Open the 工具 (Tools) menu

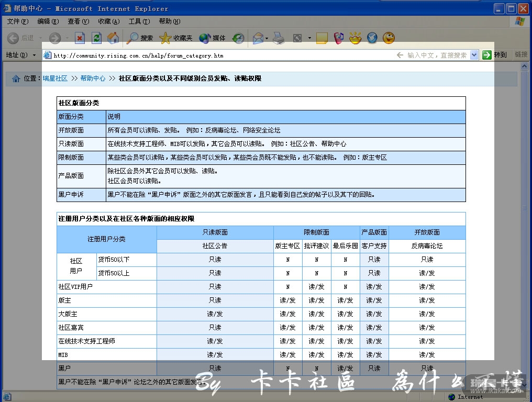click(x=139, y=21)
